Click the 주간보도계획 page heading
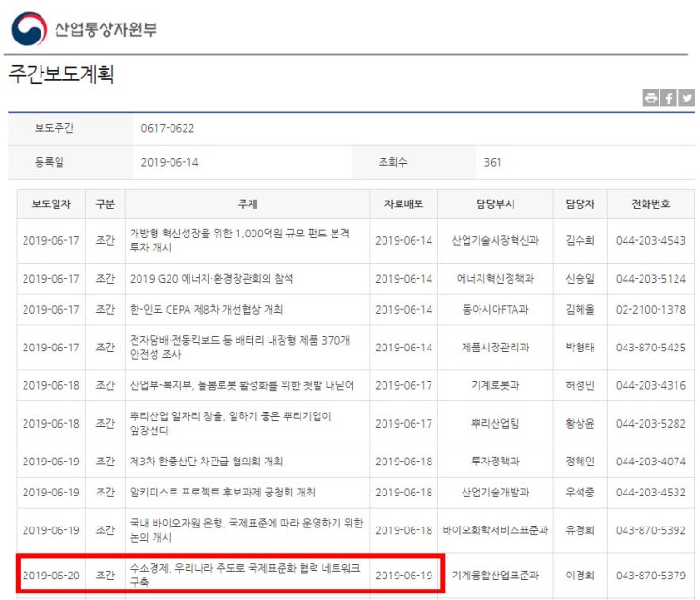700x600 pixels. (62, 74)
